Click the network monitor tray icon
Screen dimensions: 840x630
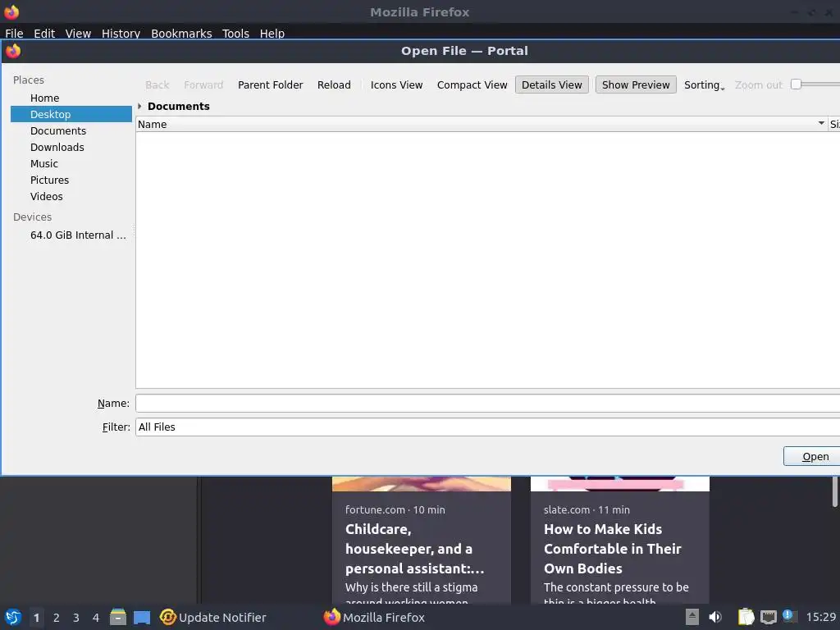point(768,617)
